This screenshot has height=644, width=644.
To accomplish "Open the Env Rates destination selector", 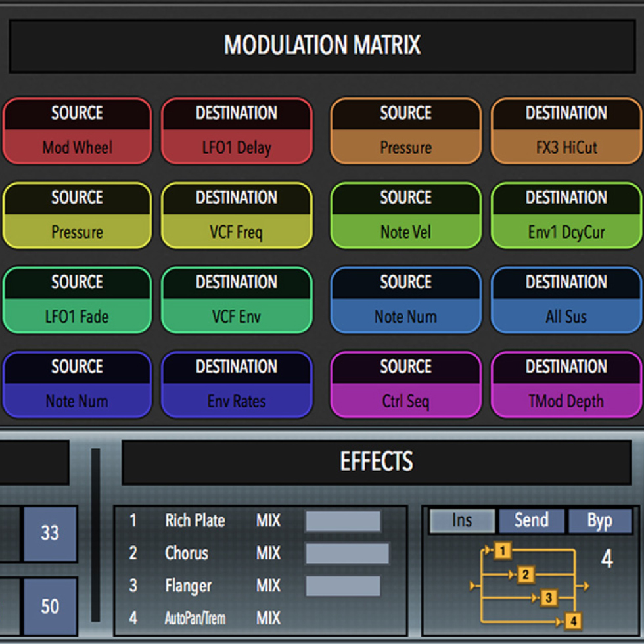I will [237, 385].
